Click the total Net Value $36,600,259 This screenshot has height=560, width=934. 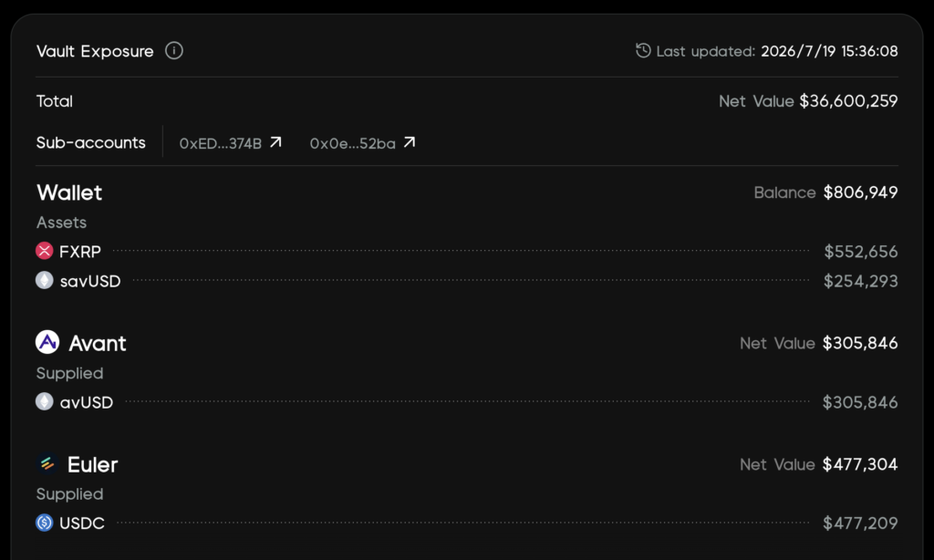(848, 101)
